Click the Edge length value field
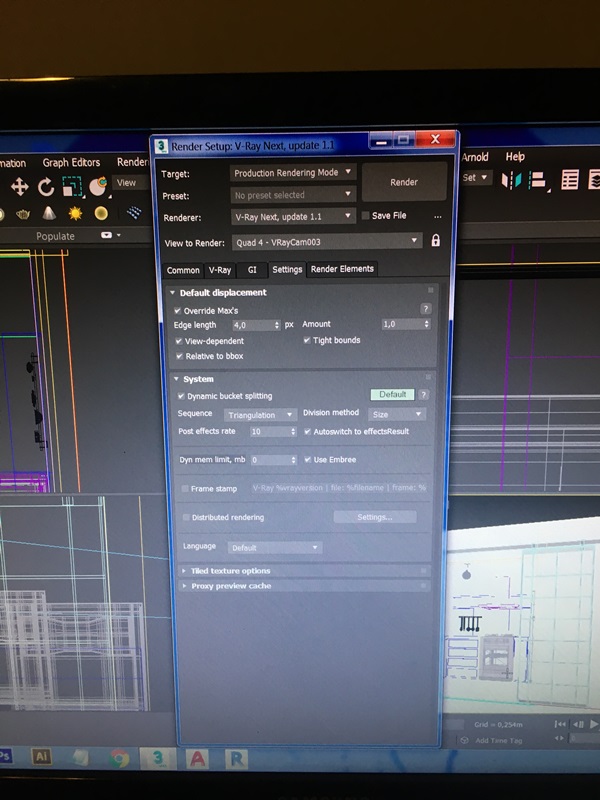Screen dimensions: 600x800 point(253,325)
